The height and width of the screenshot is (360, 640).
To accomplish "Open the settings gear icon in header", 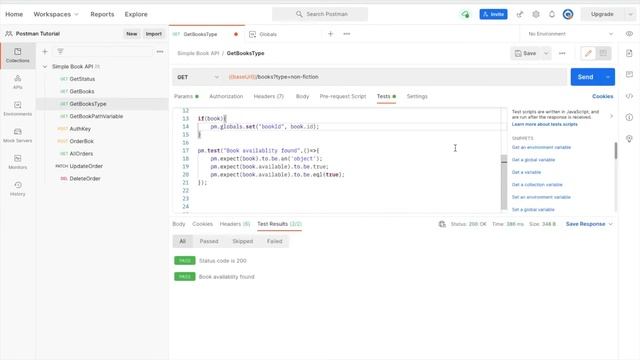I will tap(536, 14).
